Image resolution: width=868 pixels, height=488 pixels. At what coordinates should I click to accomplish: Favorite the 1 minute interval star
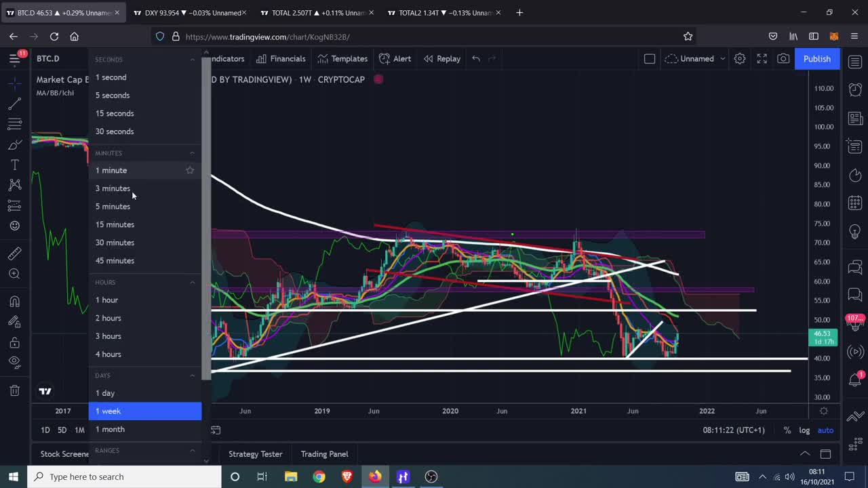(190, 170)
